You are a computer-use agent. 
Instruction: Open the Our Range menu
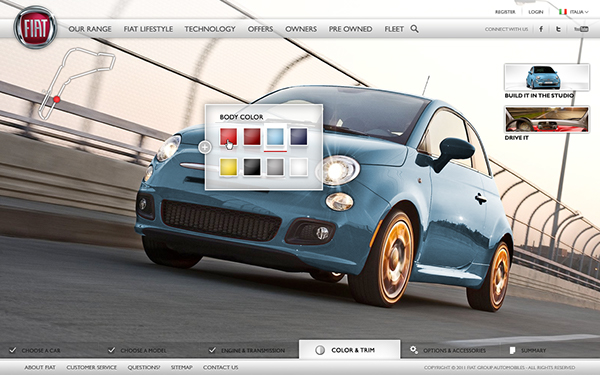pos(90,29)
